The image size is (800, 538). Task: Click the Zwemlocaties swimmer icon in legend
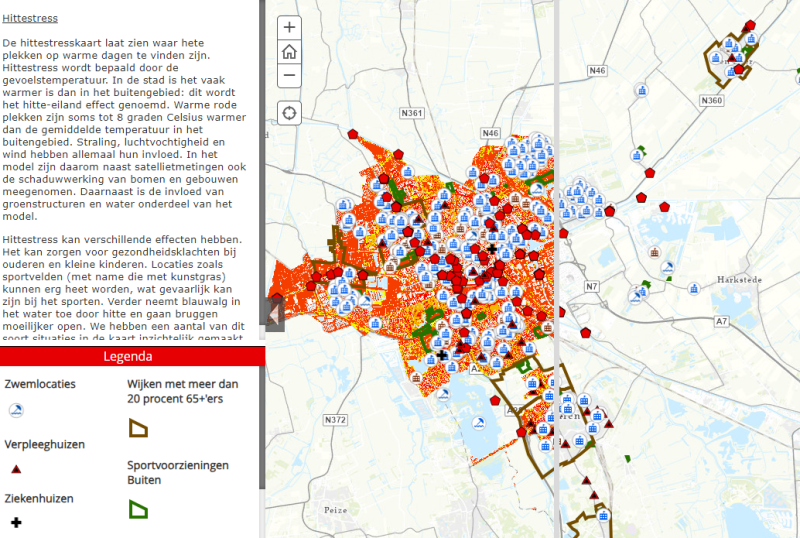pyautogui.click(x=16, y=410)
